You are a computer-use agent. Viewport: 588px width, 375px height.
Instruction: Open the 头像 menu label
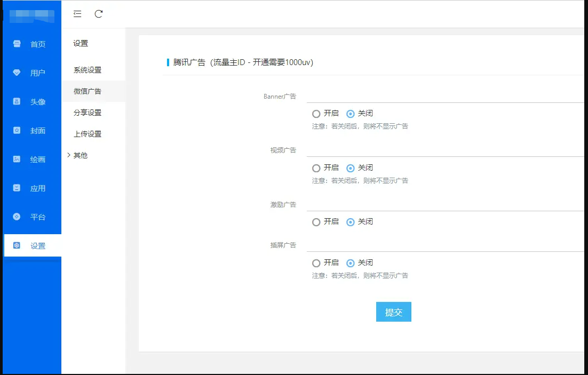tap(38, 102)
